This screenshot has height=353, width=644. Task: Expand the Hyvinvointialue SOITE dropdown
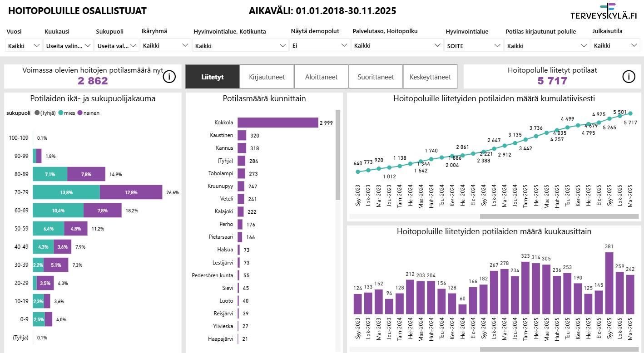point(473,45)
